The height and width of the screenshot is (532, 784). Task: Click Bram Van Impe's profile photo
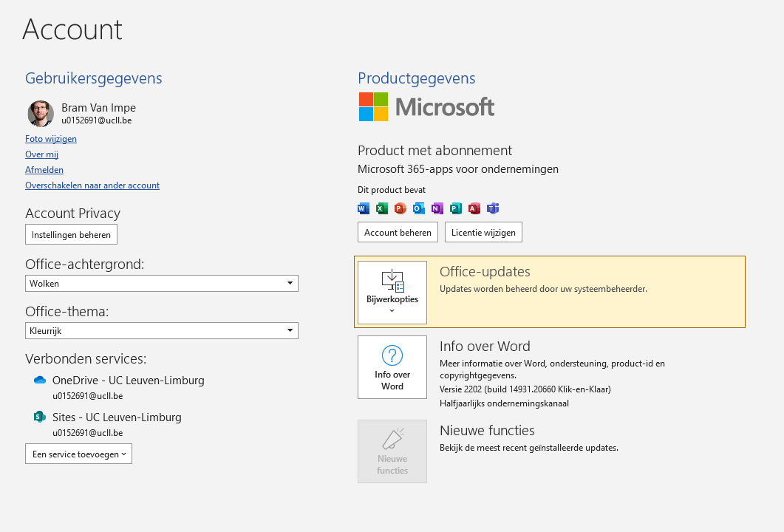(x=41, y=114)
